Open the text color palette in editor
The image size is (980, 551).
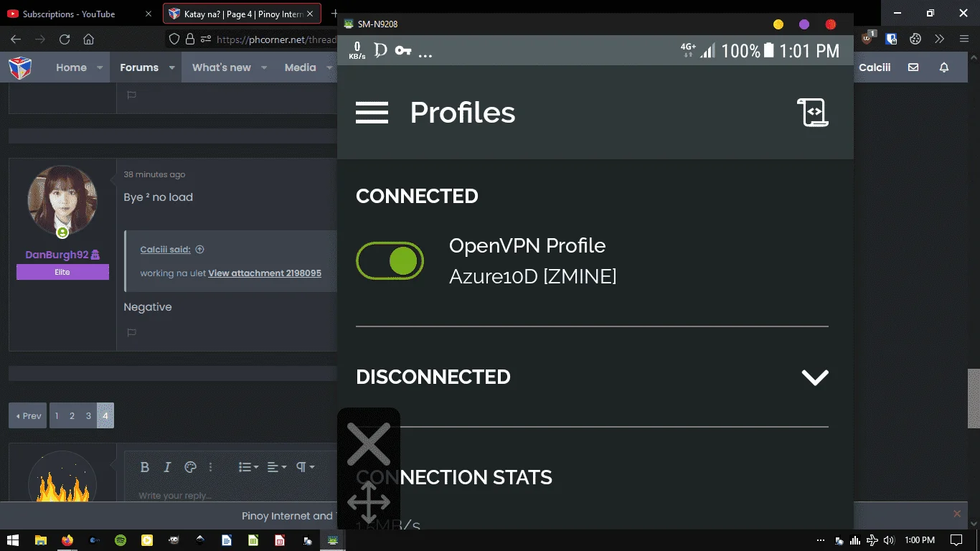[x=190, y=467]
